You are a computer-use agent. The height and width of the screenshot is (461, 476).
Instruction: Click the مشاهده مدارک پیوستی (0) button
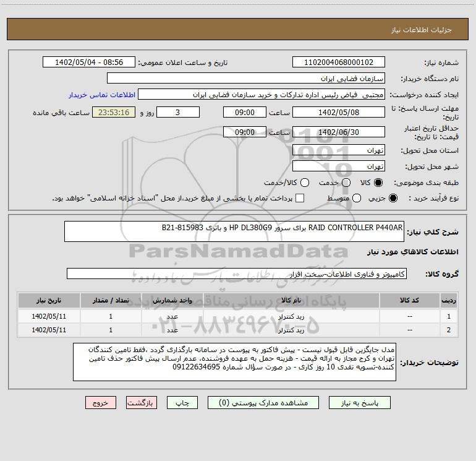263,403
